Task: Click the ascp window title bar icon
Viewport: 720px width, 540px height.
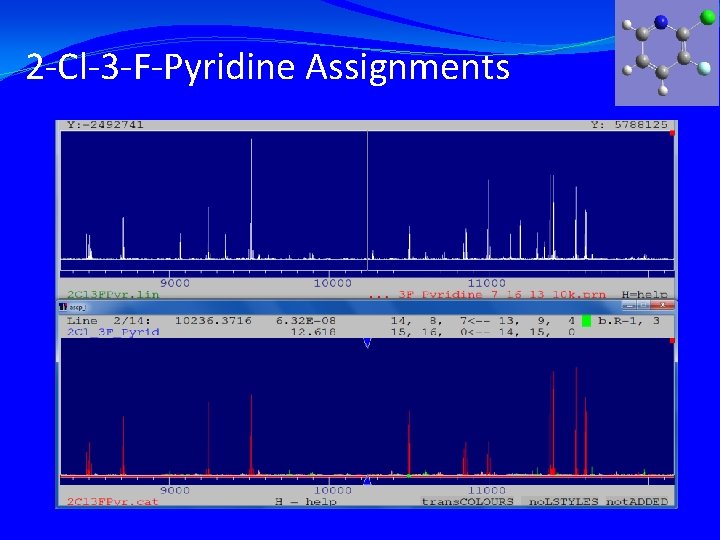Action: 64,306
